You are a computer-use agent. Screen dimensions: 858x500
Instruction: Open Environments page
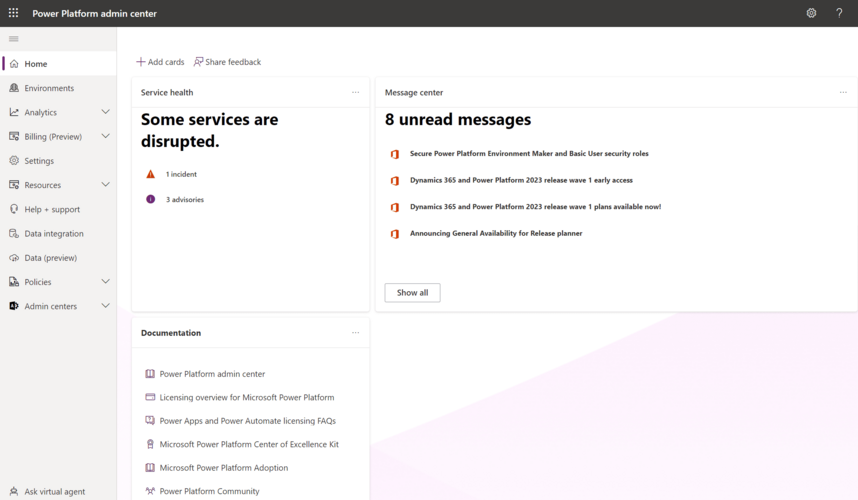click(x=59, y=88)
